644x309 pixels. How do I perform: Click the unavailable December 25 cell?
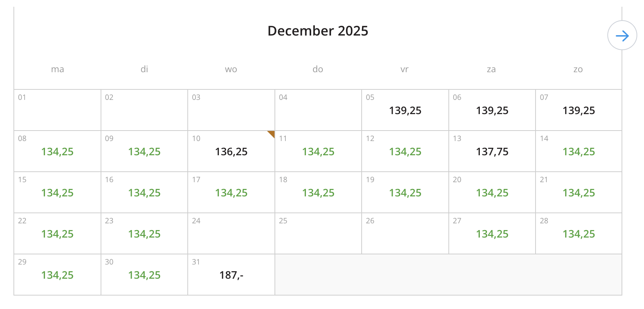pos(318,233)
